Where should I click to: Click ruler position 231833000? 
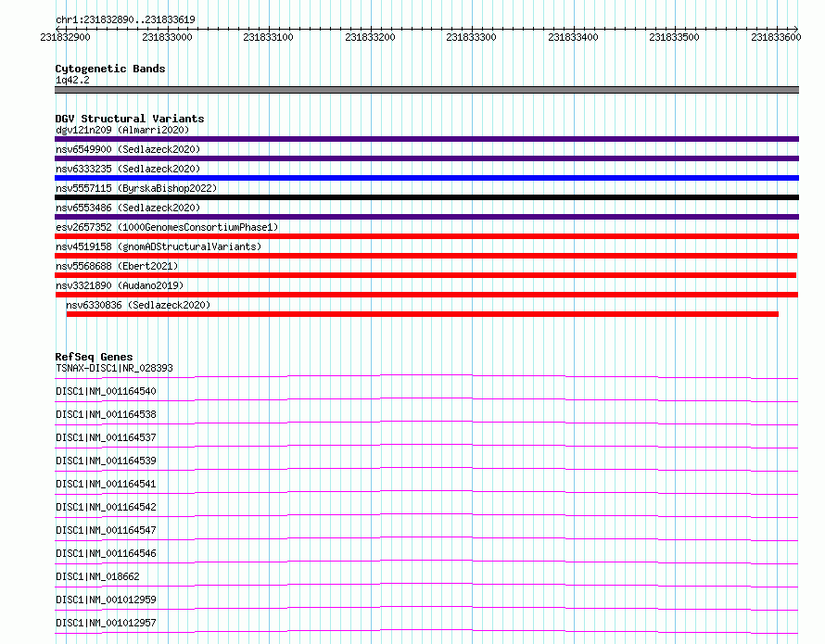click(167, 37)
